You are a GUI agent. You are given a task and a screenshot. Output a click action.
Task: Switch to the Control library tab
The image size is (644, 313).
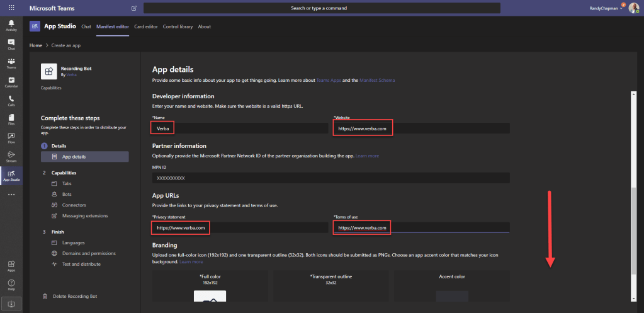(x=178, y=26)
